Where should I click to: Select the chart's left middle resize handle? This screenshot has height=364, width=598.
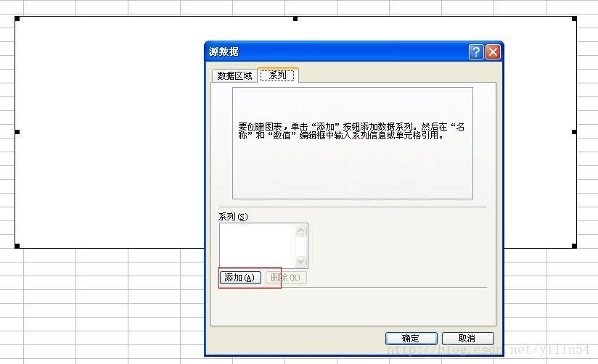(17, 132)
